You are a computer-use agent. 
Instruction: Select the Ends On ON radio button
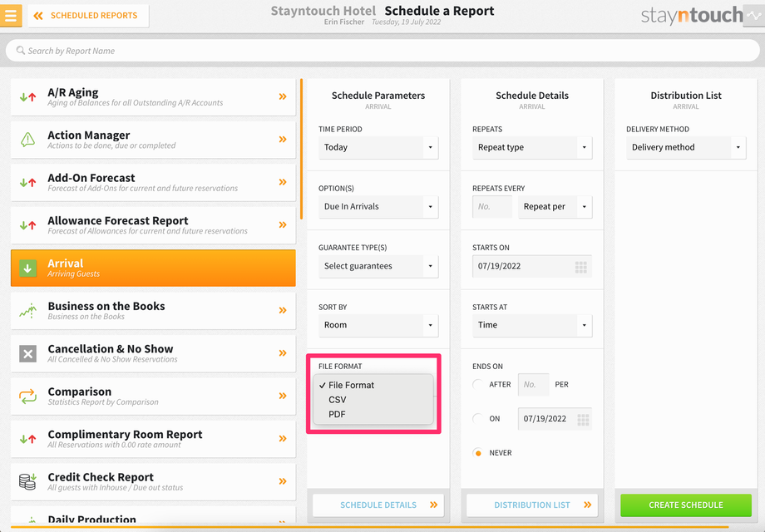point(478,418)
